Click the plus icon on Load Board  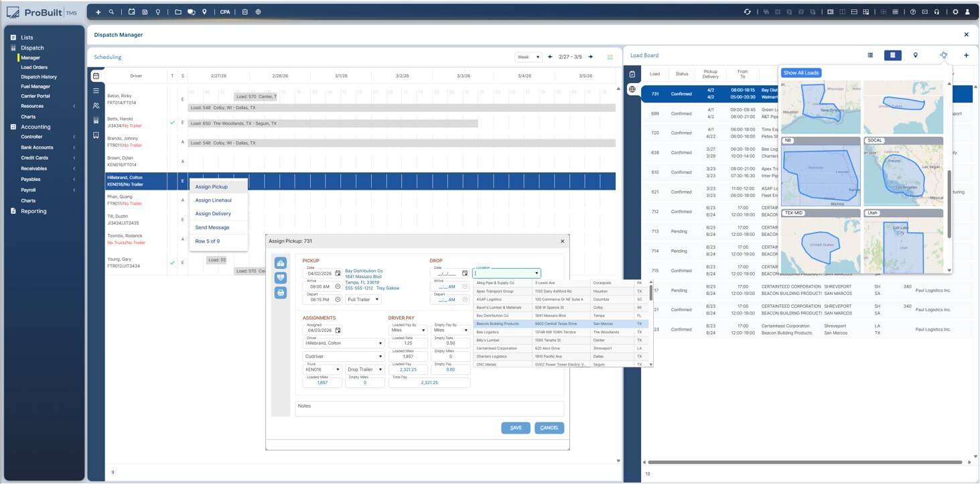[x=966, y=56]
